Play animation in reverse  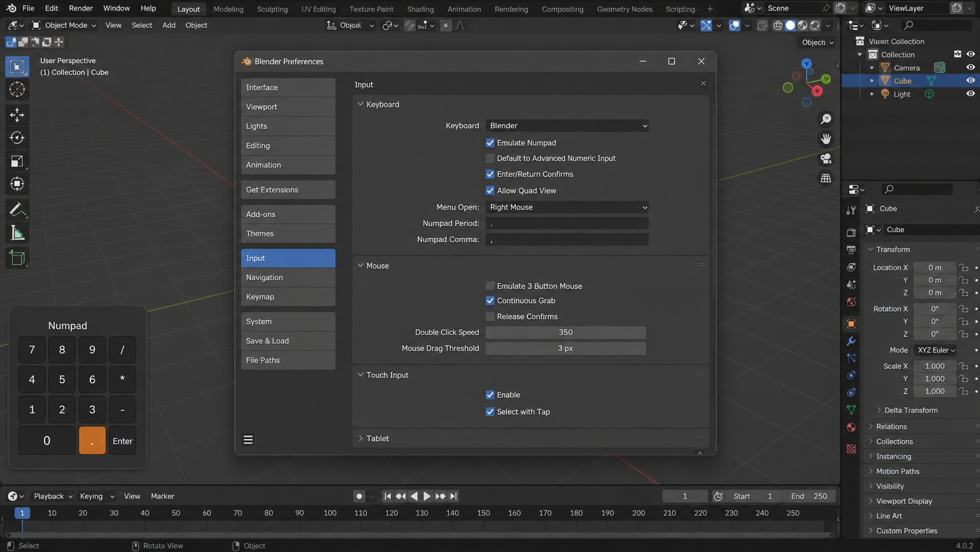click(x=414, y=496)
